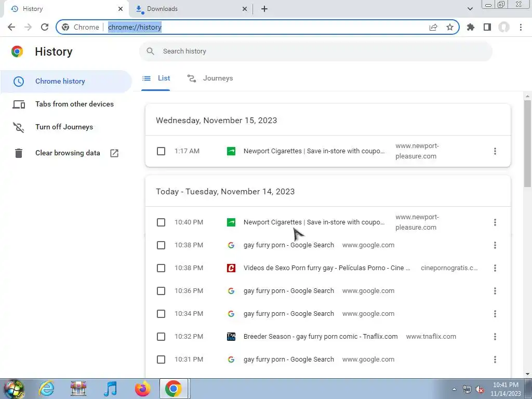Open actions menu for 10:36 PM entry
Image resolution: width=532 pixels, height=399 pixels.
495,291
